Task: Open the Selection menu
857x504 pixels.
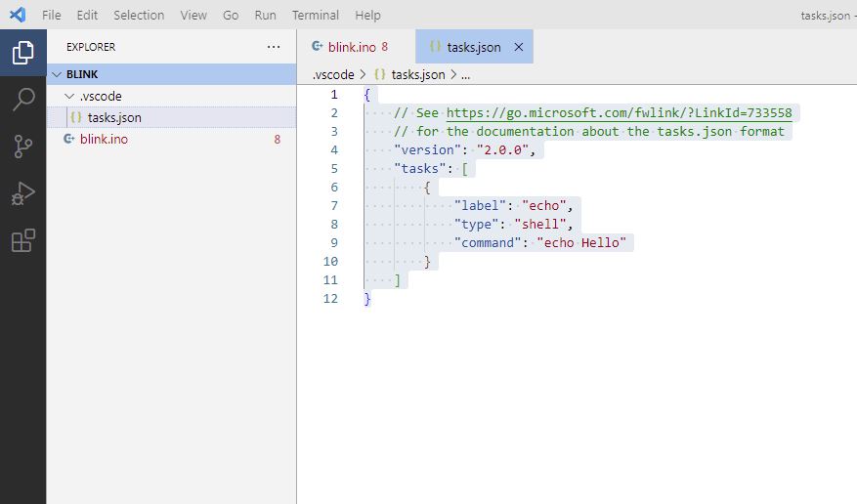Action: (x=139, y=15)
